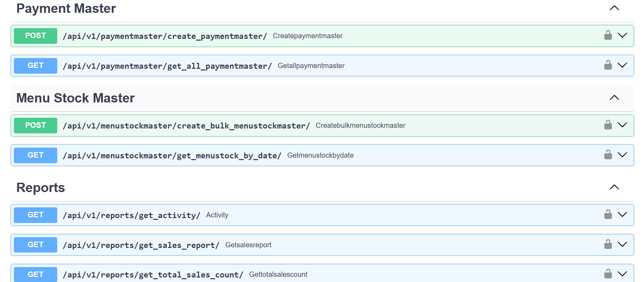Image resolution: width=644 pixels, height=282 pixels.
Task: Click the POST badge for create_bulk_menustockmaster
Action: click(35, 125)
